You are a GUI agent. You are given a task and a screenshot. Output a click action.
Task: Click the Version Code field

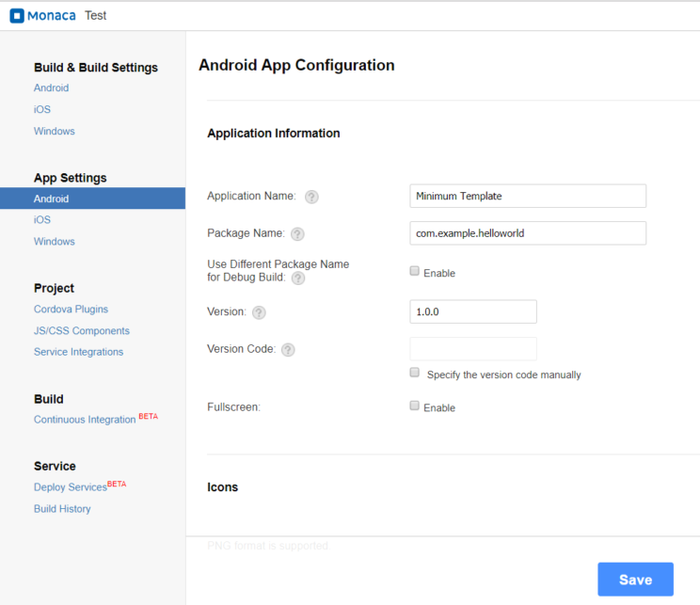[x=473, y=349]
